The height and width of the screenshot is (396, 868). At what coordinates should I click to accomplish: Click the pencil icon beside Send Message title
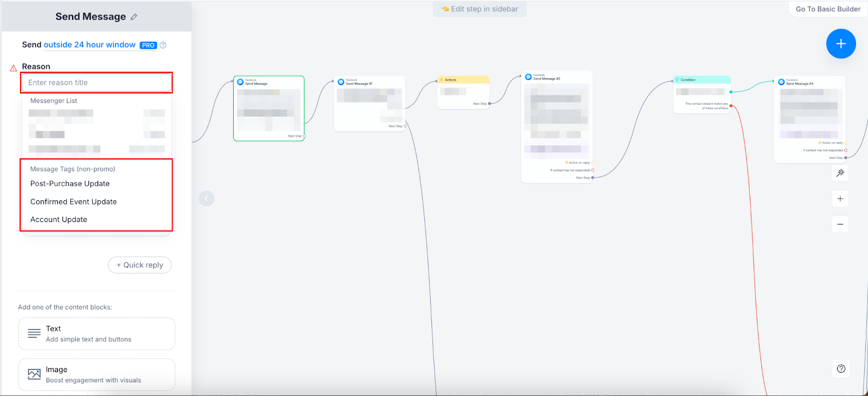coord(134,17)
